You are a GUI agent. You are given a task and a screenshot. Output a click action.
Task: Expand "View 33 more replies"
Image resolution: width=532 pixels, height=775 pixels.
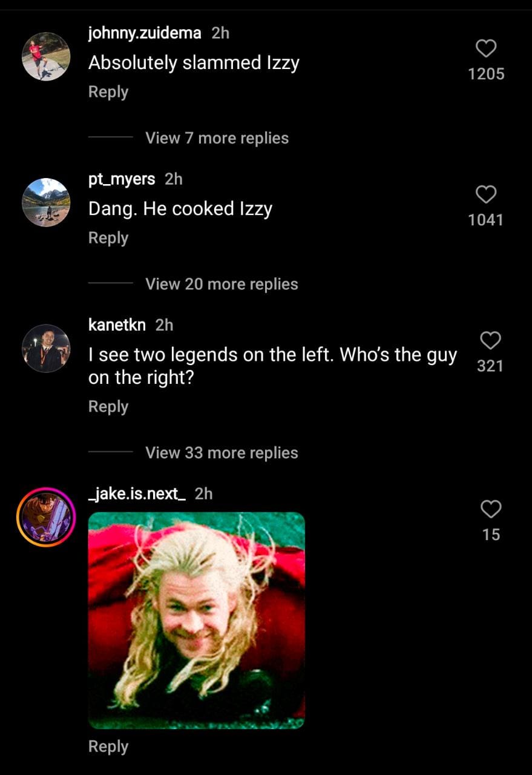click(222, 453)
